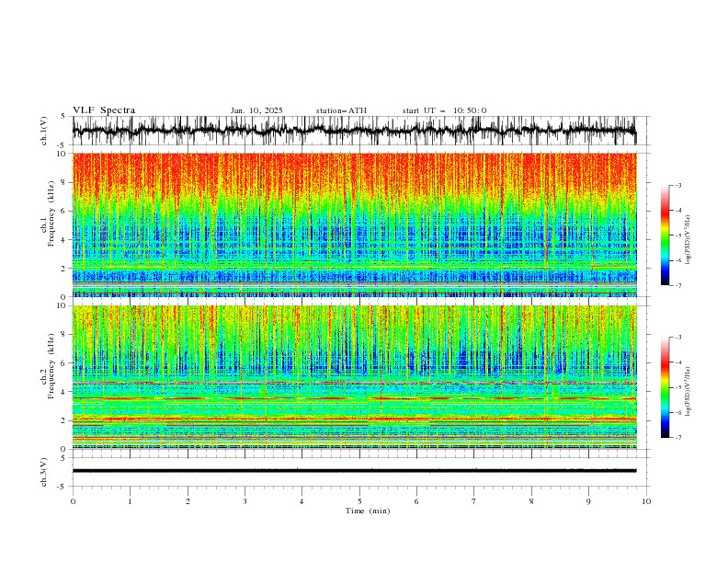Select the date "Jan. 10, 2025"
The image size is (728, 563).
[256, 110]
